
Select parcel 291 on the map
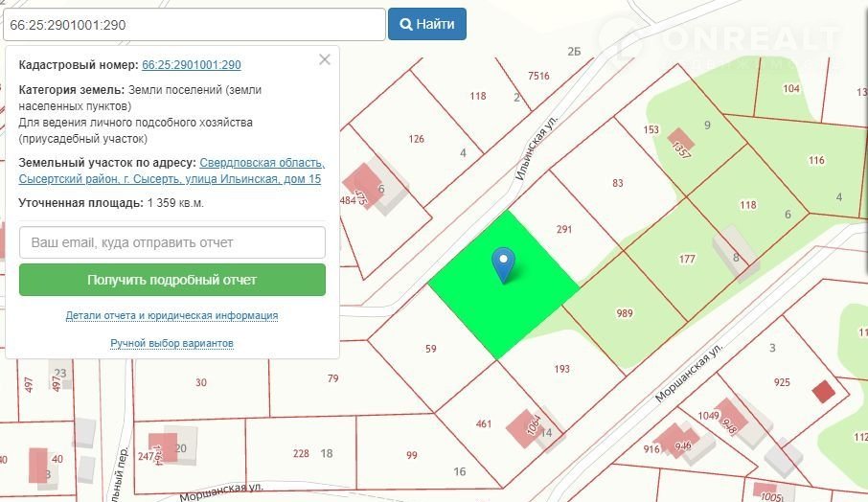[x=564, y=230]
